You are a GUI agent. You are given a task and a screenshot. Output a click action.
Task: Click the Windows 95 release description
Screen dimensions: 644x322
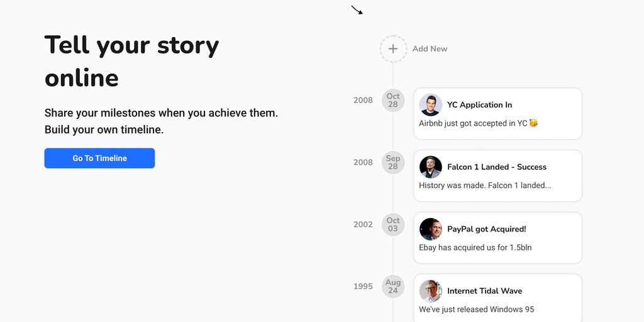tap(476, 309)
